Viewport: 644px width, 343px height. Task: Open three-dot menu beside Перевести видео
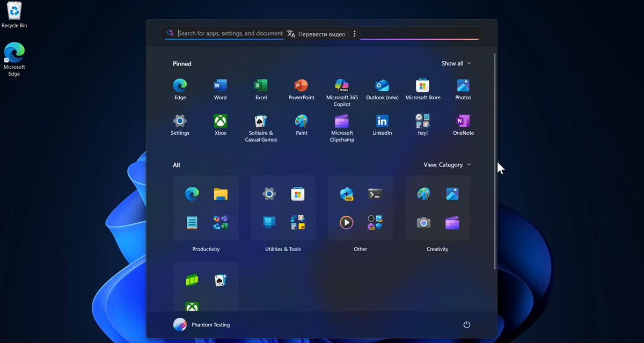355,34
